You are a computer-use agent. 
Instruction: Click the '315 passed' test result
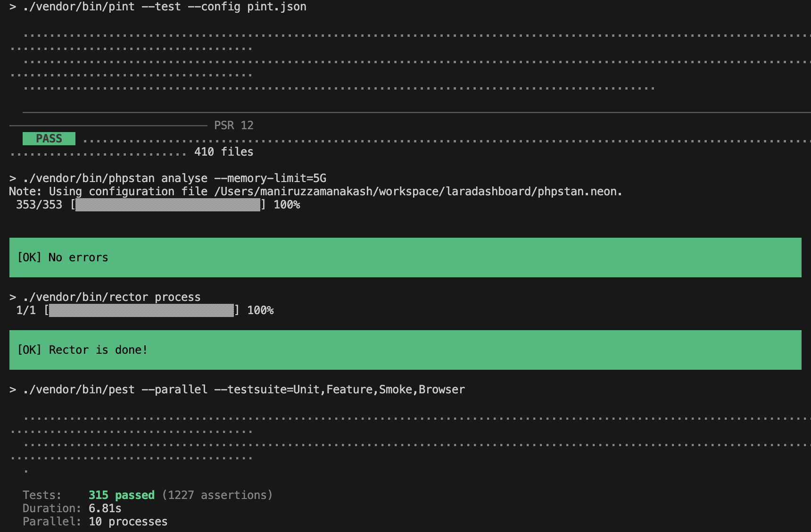pos(122,495)
